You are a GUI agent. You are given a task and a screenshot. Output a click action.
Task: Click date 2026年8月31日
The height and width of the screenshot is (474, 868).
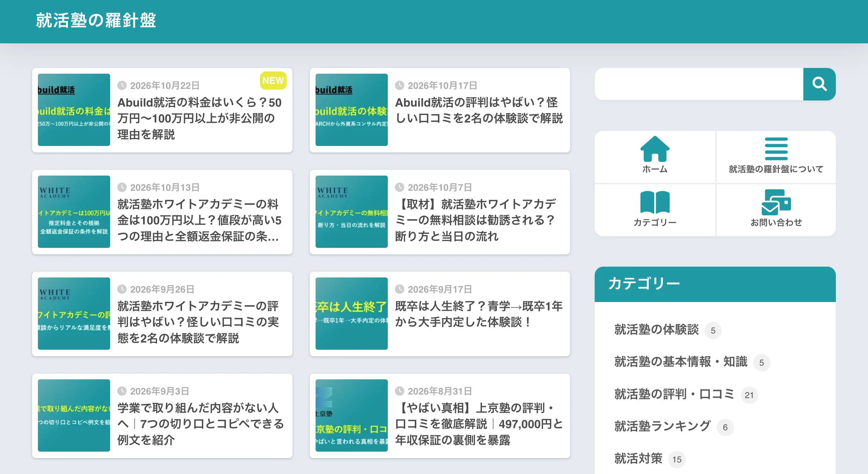pos(440,391)
